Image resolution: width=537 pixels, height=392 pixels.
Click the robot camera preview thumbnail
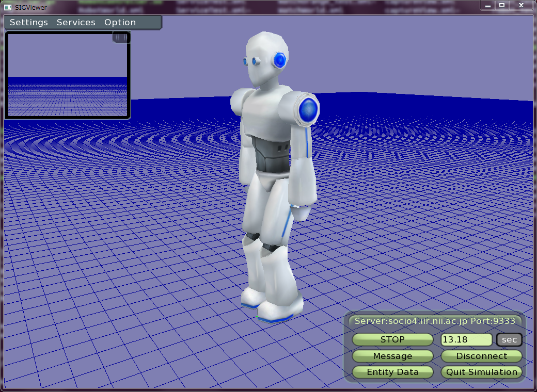point(67,77)
